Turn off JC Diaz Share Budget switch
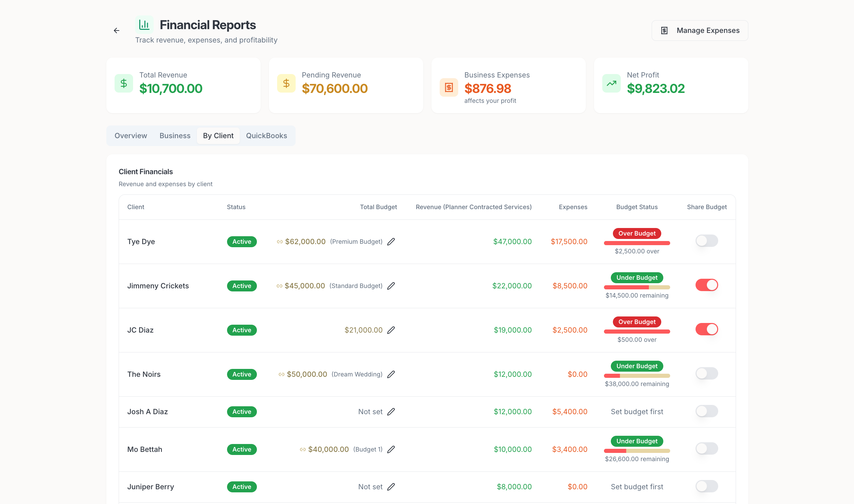Screen dimensions: 854x504 click(707, 329)
